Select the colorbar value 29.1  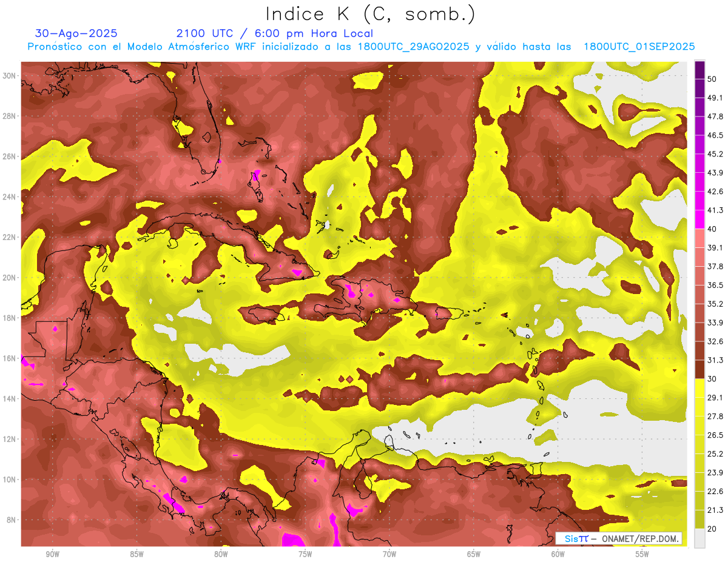[715, 398]
